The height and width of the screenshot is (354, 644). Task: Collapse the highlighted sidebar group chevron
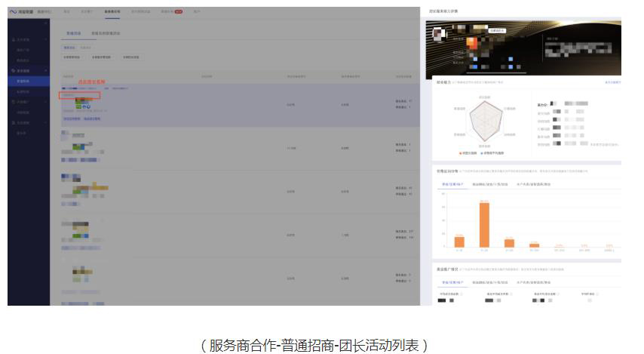(46, 70)
